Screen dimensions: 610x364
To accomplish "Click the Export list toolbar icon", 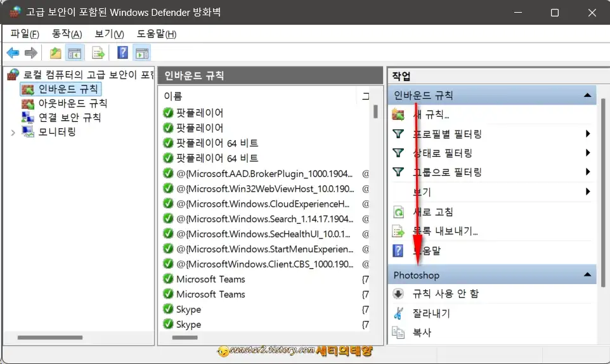I will coord(98,53).
